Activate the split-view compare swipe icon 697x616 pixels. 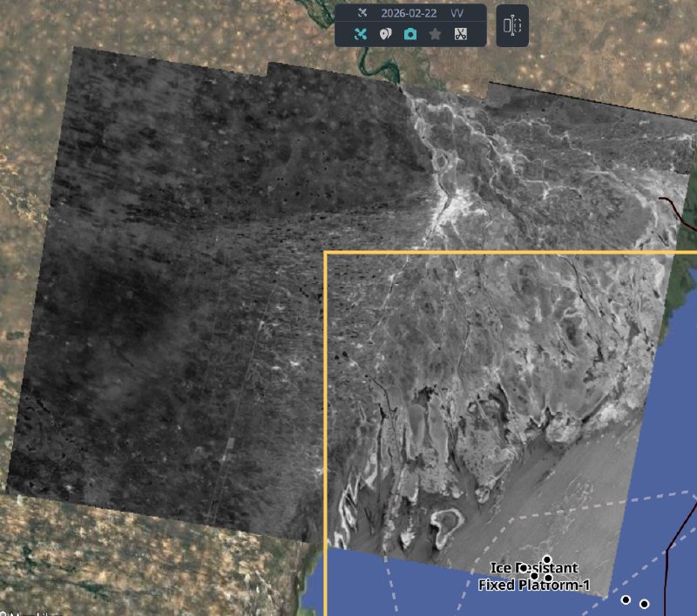tap(511, 26)
